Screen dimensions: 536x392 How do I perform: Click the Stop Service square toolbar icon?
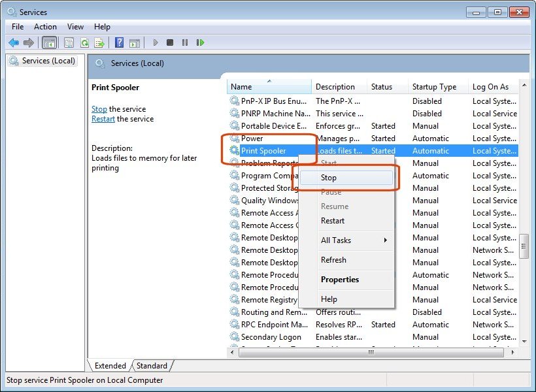tap(169, 42)
